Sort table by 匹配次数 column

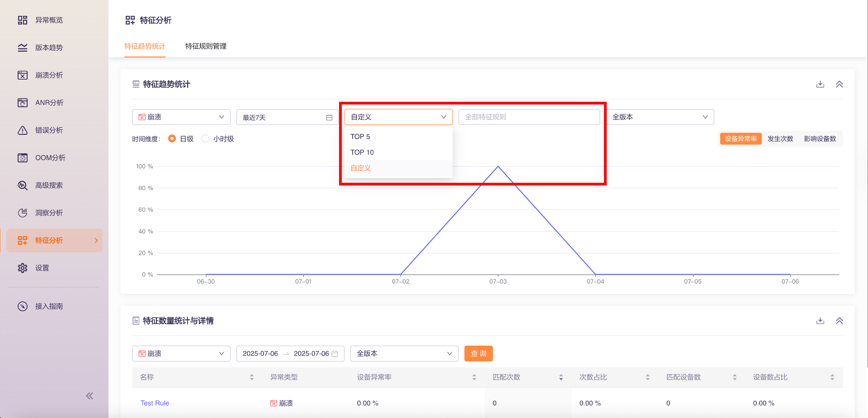pos(561,377)
